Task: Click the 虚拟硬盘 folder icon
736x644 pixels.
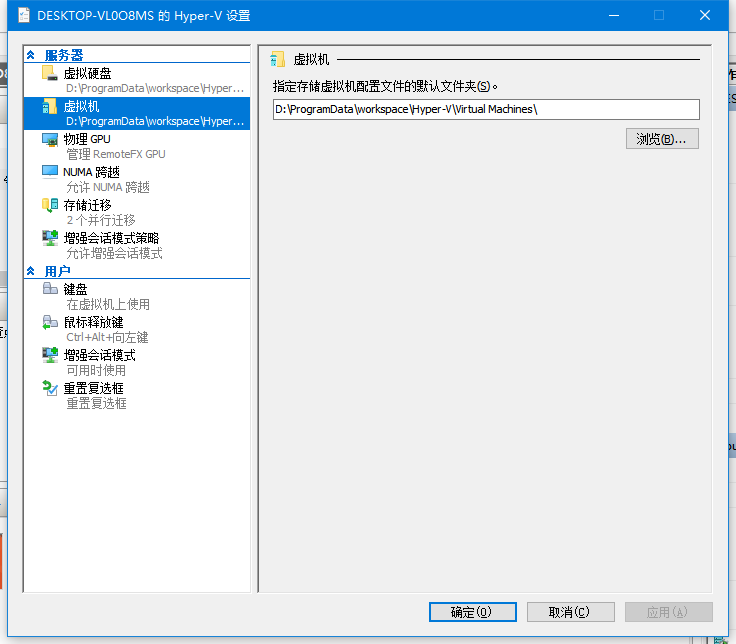Action: [49, 73]
